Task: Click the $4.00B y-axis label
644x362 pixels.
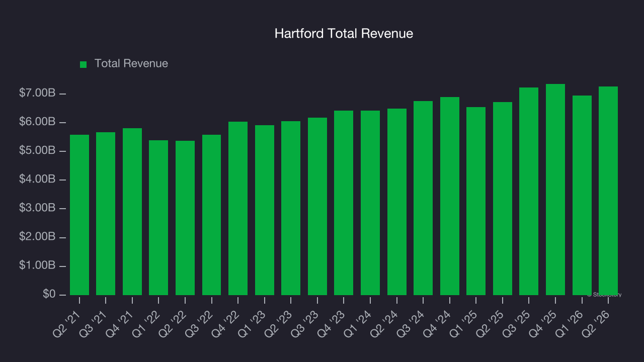Action: tap(37, 179)
